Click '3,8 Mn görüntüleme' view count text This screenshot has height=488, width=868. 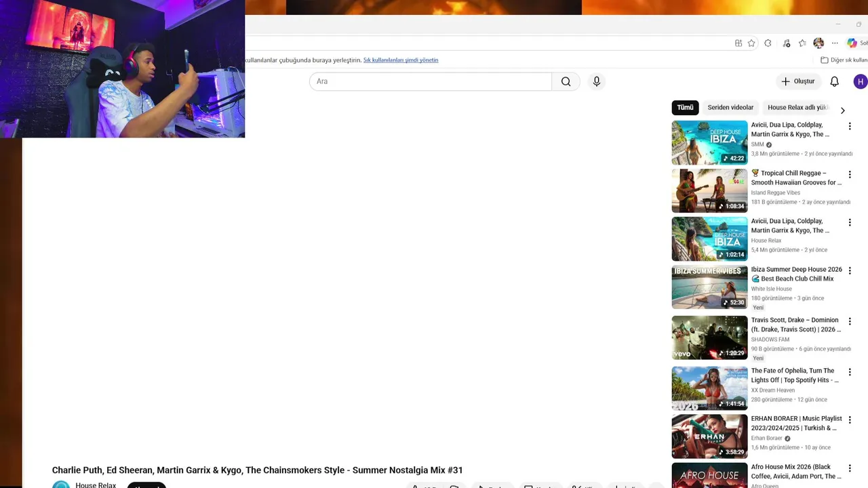pyautogui.click(x=775, y=154)
